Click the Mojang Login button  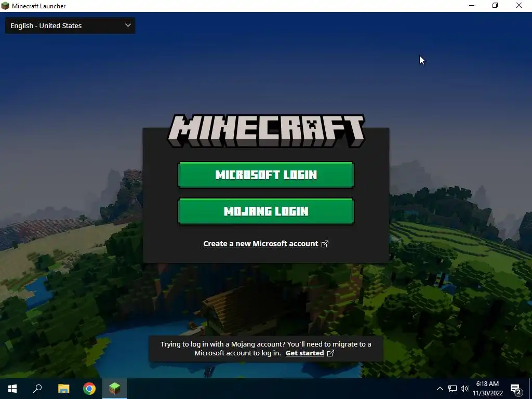(266, 211)
